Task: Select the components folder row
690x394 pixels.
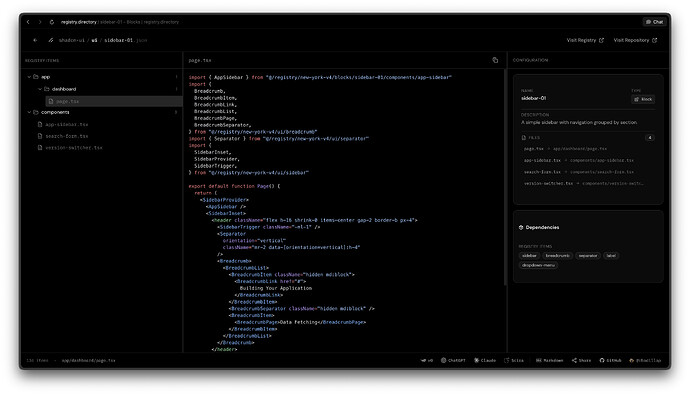Action: (x=103, y=112)
